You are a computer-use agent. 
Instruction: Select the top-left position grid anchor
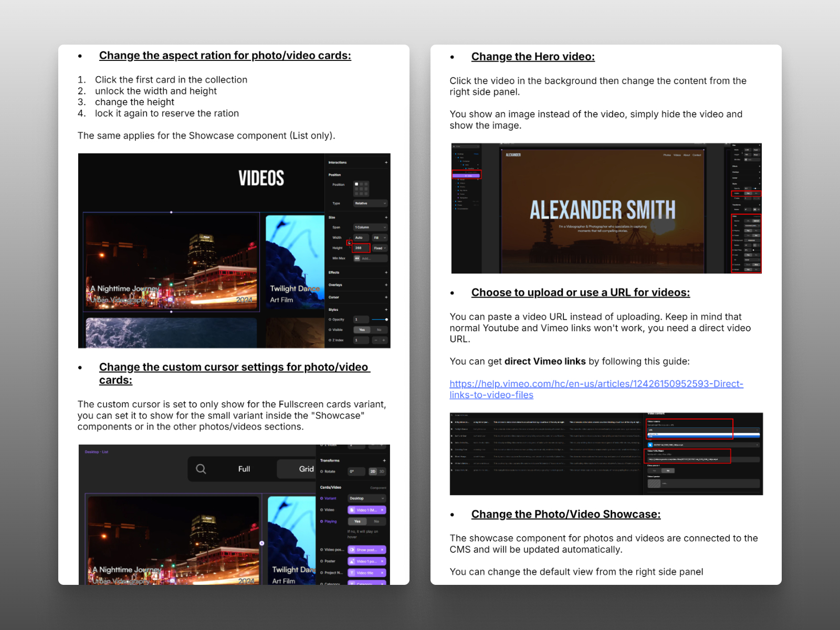coord(356,184)
